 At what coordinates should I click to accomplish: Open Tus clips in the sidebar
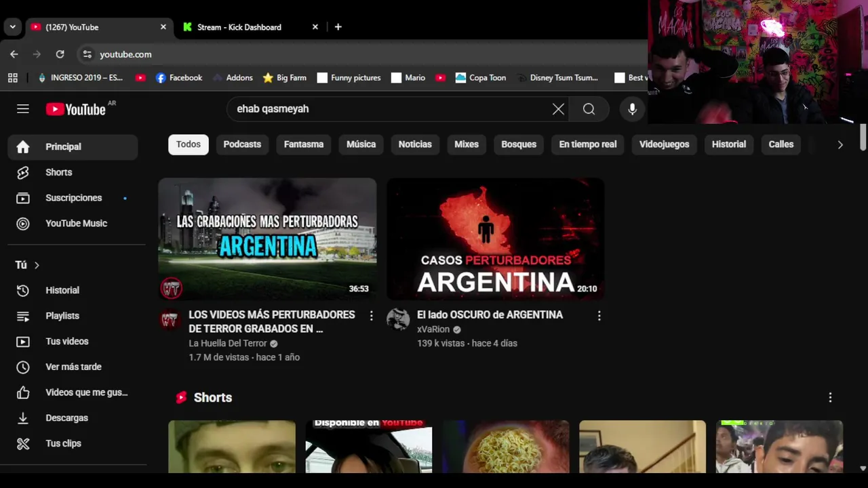point(73,443)
